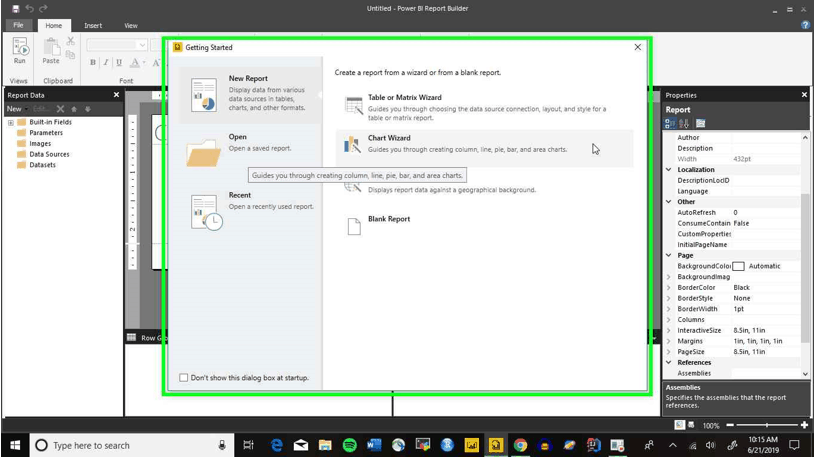Click the zoom slider in status bar
This screenshot has width=815, height=458.
pyautogui.click(x=767, y=425)
